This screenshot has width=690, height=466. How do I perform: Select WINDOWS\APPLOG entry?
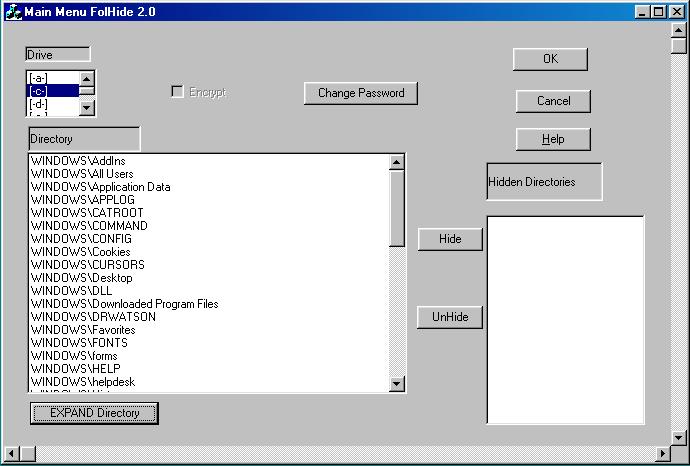tap(209, 200)
